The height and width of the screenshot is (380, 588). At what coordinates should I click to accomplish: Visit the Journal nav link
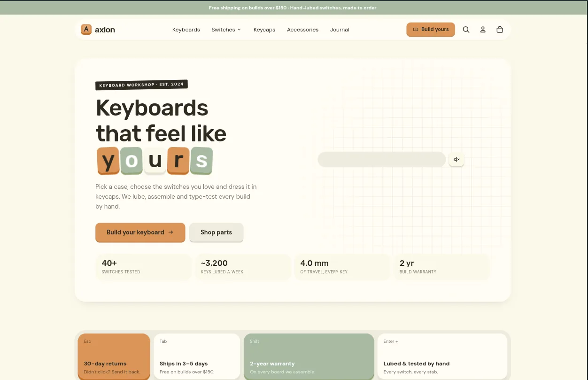click(x=340, y=30)
